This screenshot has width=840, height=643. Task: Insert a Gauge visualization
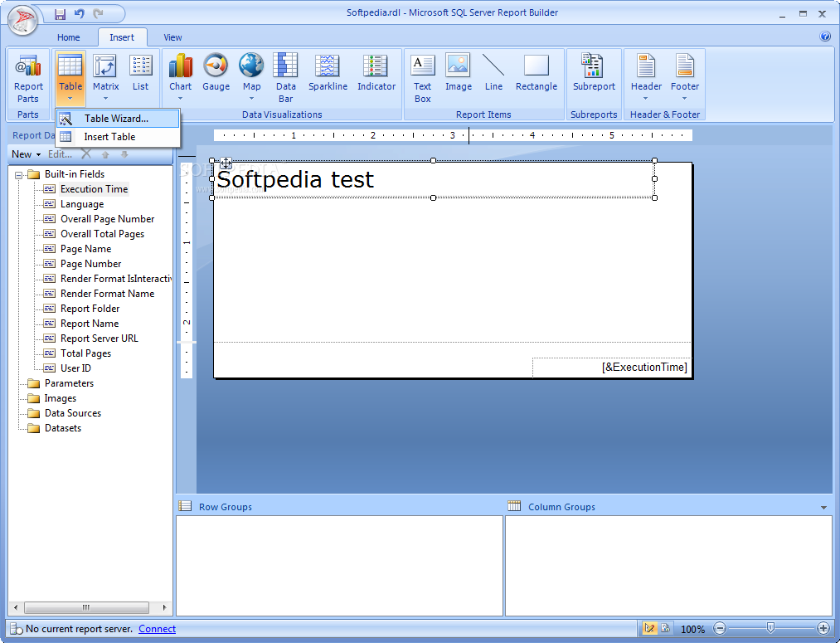point(216,73)
